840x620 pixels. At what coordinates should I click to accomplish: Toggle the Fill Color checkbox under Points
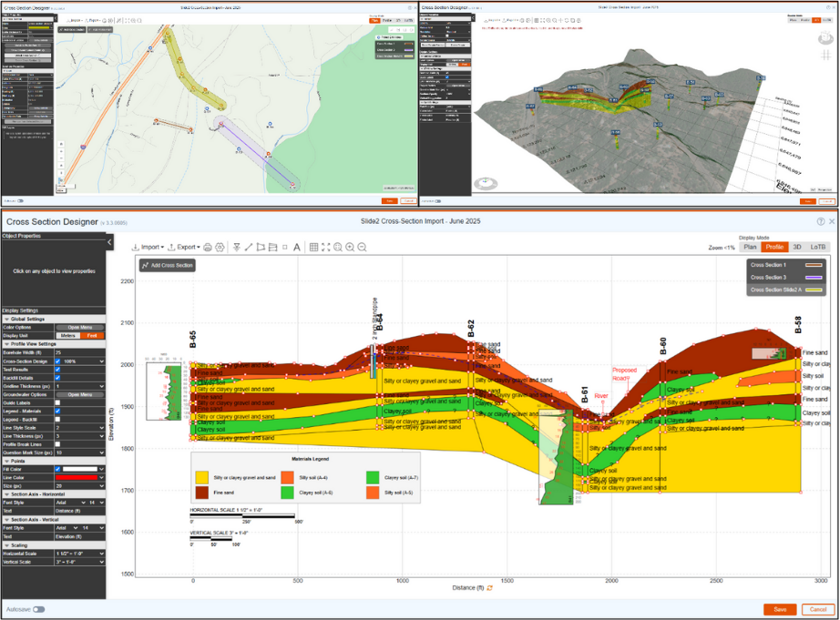58,469
